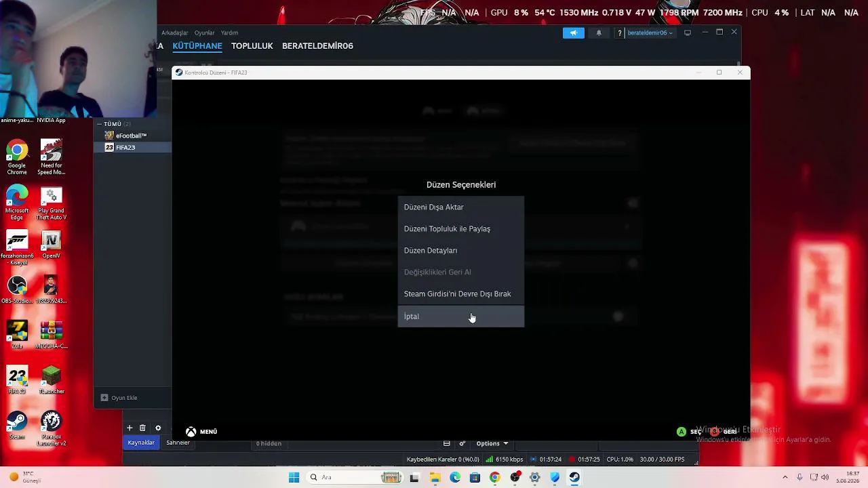Screen dimensions: 868x488
Task: Open forzahorizon6 desktop shortcut
Action: tap(17, 248)
